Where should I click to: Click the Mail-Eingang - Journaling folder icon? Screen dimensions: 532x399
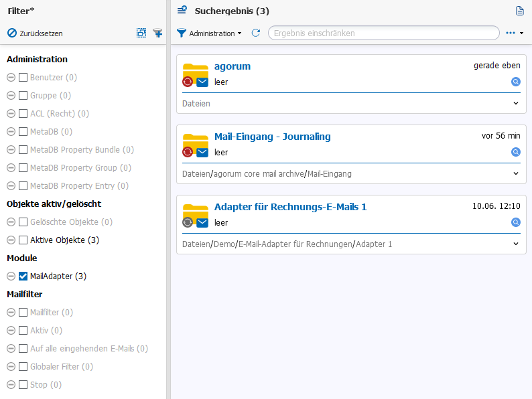[x=195, y=145]
